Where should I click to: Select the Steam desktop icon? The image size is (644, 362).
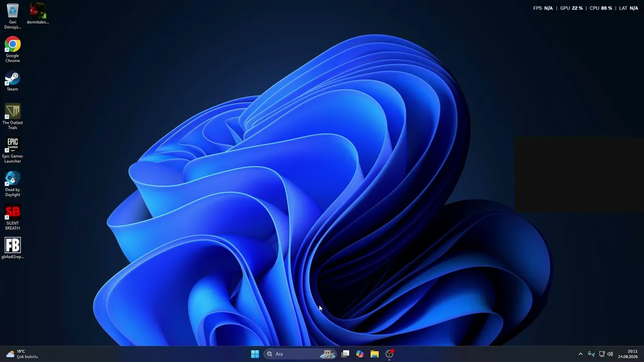tap(13, 81)
